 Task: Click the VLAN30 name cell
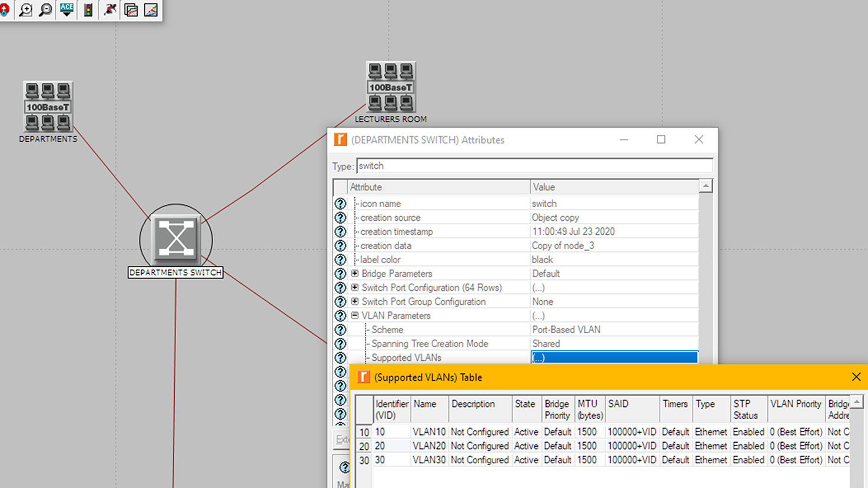[x=429, y=460]
